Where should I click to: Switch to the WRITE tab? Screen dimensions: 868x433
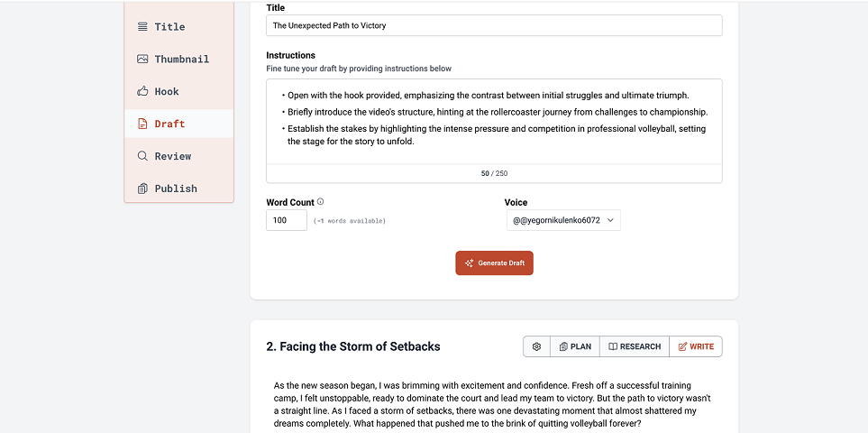click(696, 346)
